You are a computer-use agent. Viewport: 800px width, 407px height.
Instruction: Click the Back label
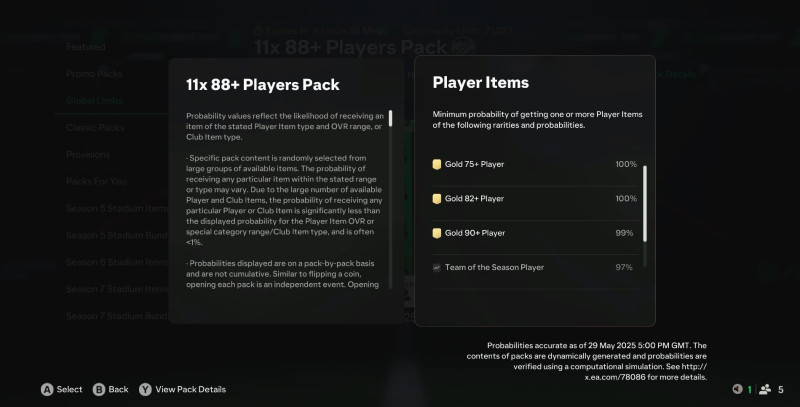click(x=118, y=389)
